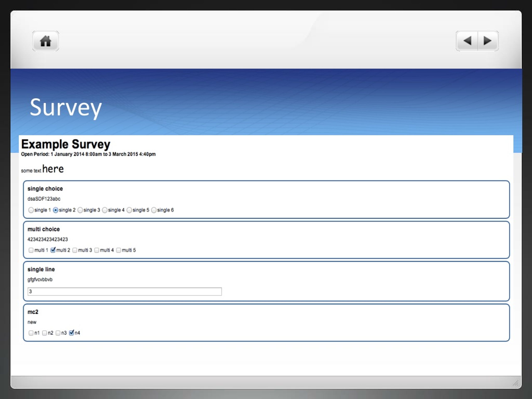Viewport: 532px width, 399px height.
Task: Uncheck the n4 checkbox
Action: click(x=71, y=333)
